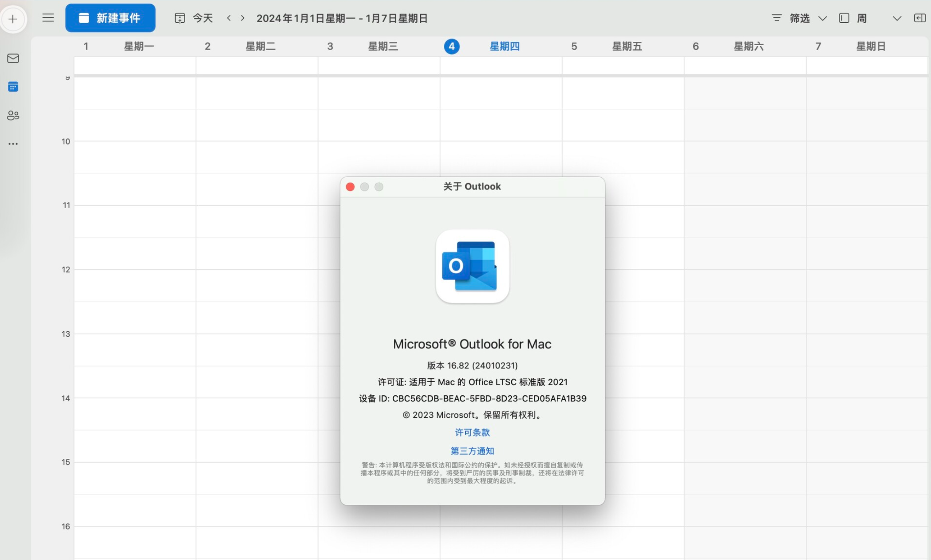
Task: Expand the chevron beside 周 view
Action: [897, 18]
